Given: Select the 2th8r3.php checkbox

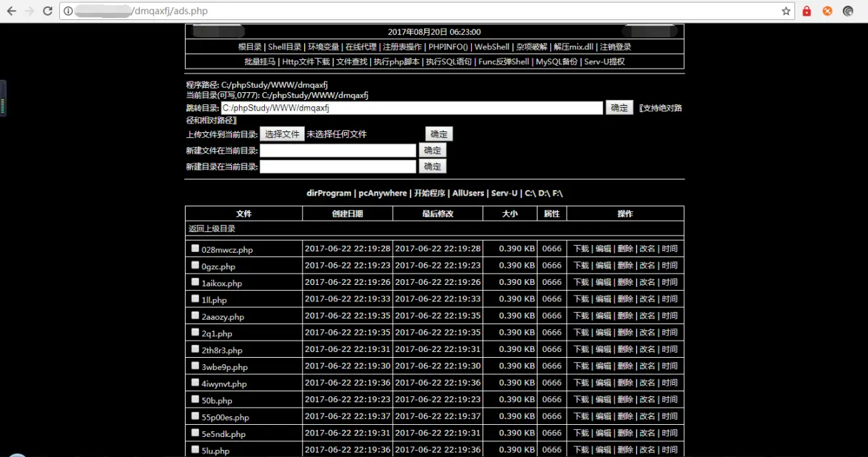Looking at the screenshot, I should pyautogui.click(x=196, y=349).
